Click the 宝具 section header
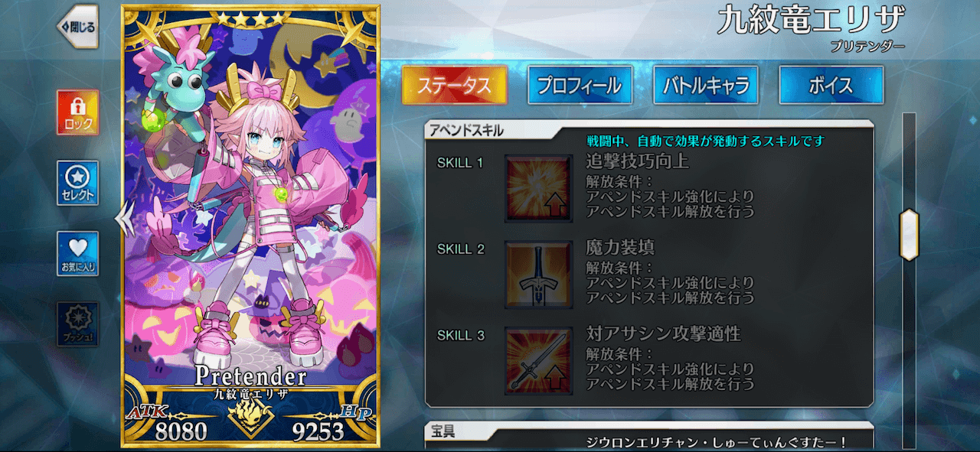This screenshot has height=452, width=980. coord(444,431)
